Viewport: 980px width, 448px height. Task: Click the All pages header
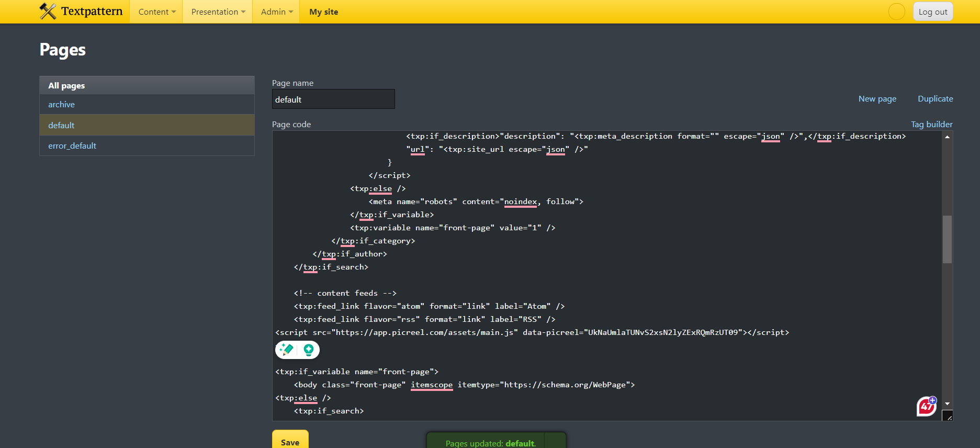point(147,85)
